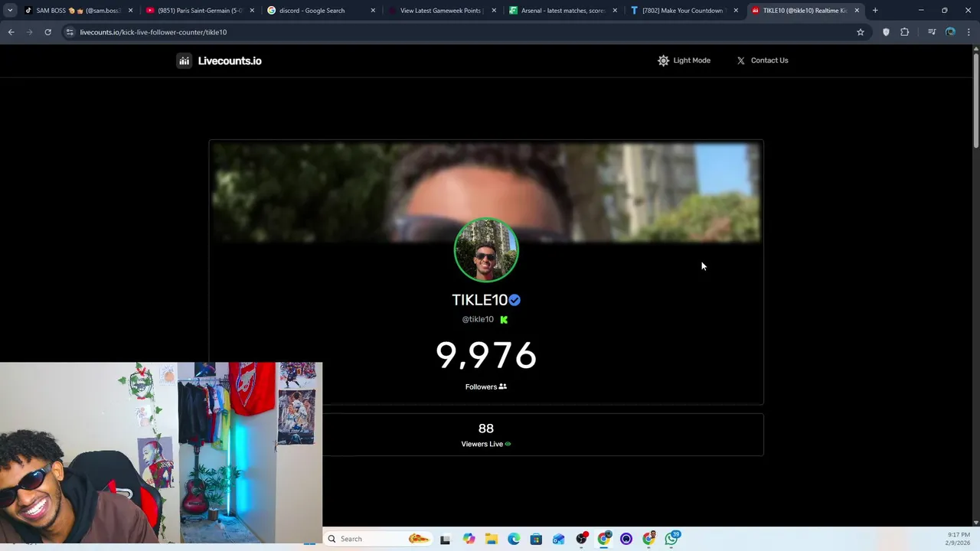This screenshot has height=551, width=980.
Task: Launch Copilot from the taskbar
Action: pos(469,540)
